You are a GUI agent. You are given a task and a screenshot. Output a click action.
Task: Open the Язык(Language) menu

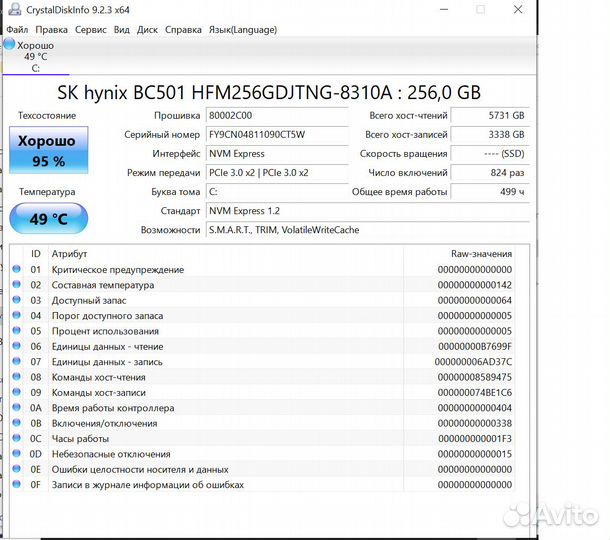point(243,30)
